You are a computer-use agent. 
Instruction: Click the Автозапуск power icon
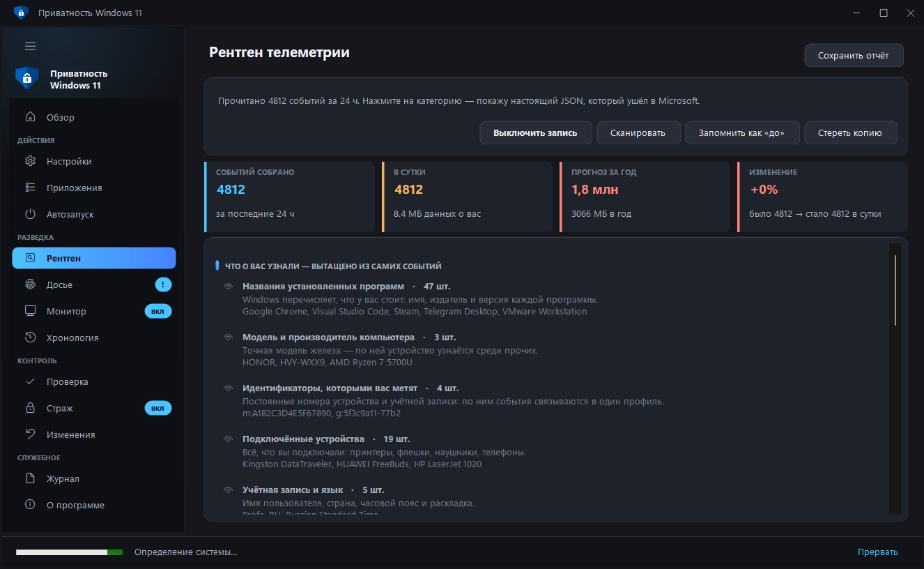point(30,214)
